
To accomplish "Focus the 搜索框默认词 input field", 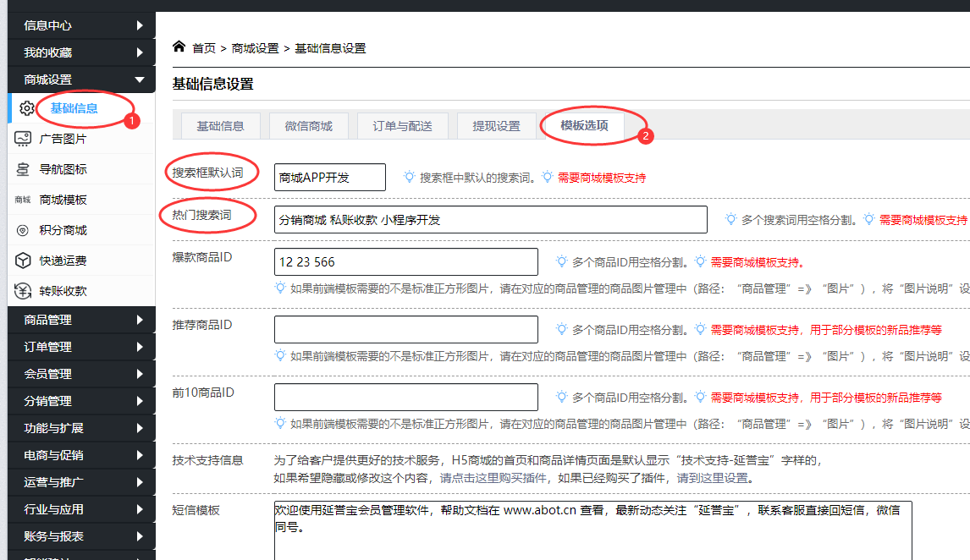I will tap(330, 178).
